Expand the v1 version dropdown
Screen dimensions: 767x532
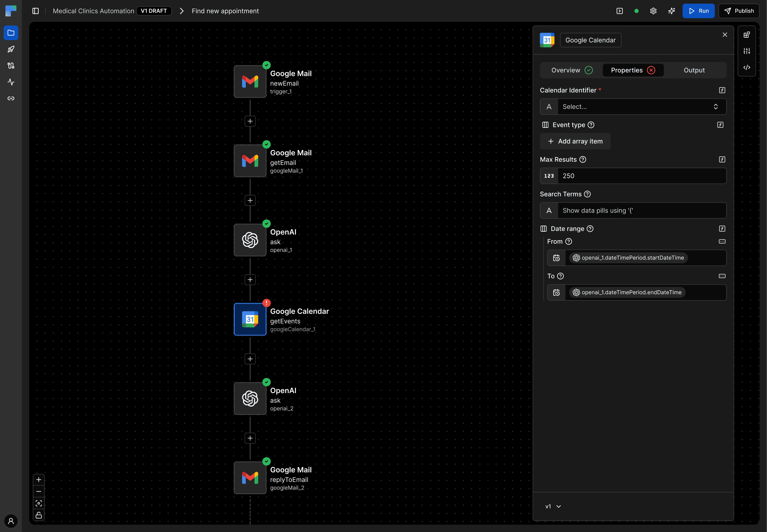pyautogui.click(x=553, y=506)
